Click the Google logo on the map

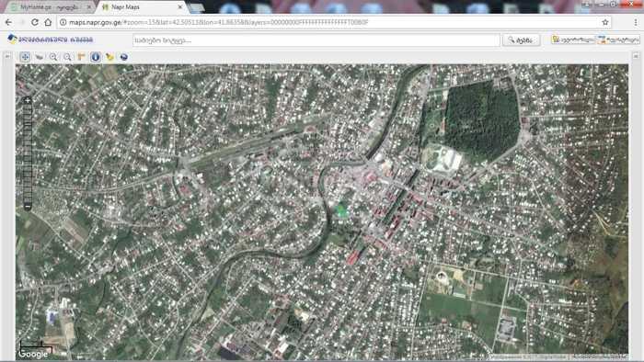(x=33, y=355)
